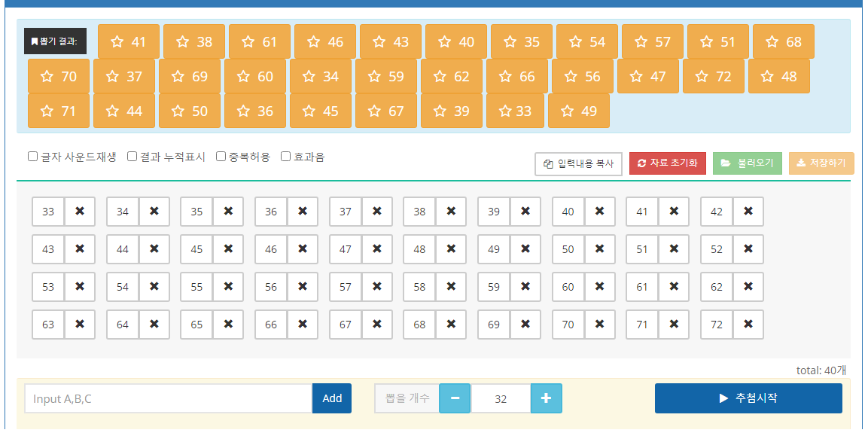This screenshot has width=868, height=442.
Task: Click the draw count field showing 32
Action: tap(501, 398)
